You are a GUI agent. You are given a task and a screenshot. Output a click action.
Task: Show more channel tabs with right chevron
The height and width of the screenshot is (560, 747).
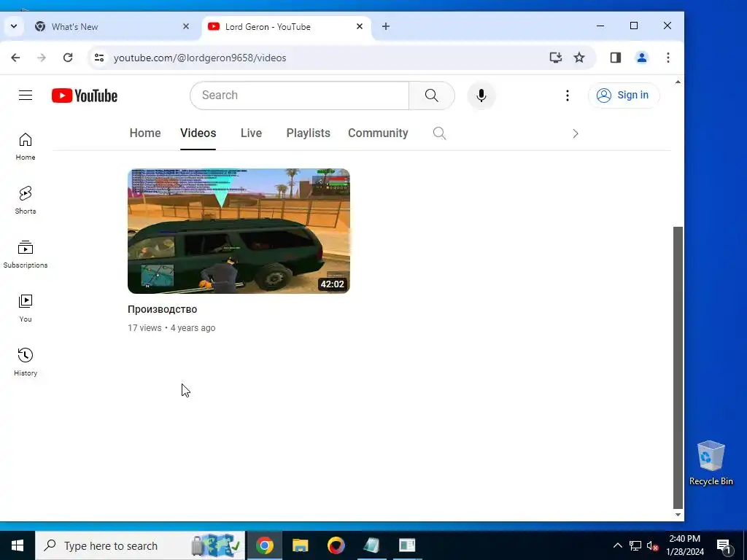point(576,133)
